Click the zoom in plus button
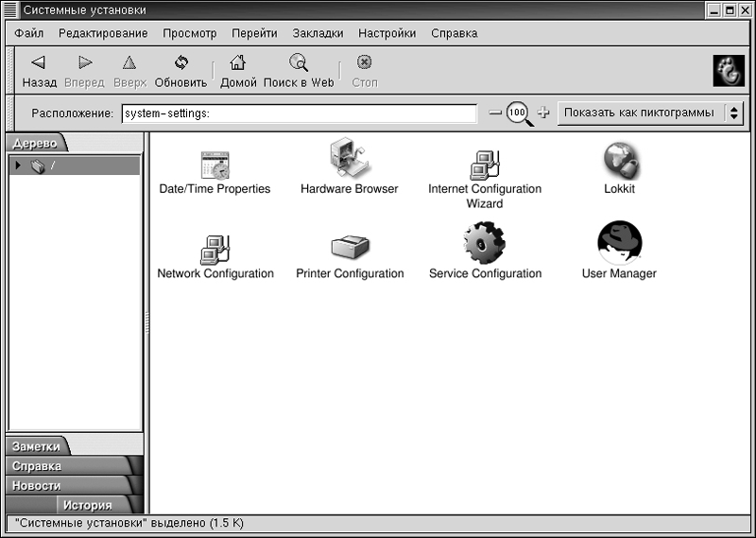 click(542, 113)
